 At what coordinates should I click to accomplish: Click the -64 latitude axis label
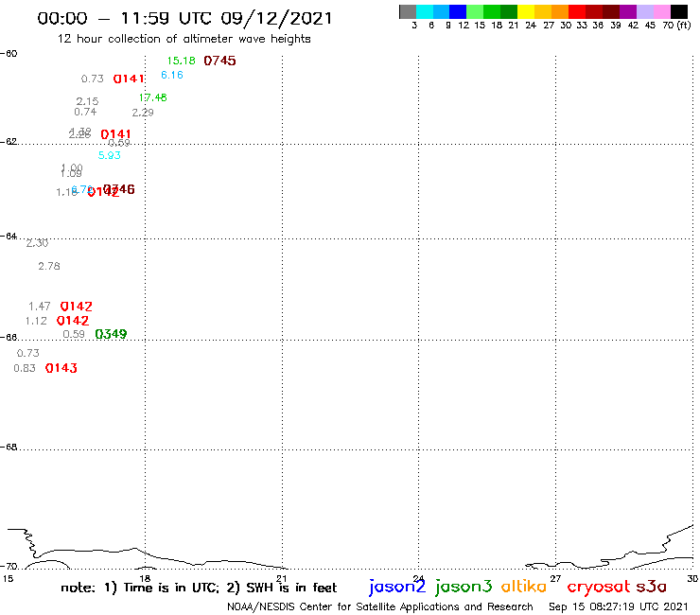click(9, 236)
